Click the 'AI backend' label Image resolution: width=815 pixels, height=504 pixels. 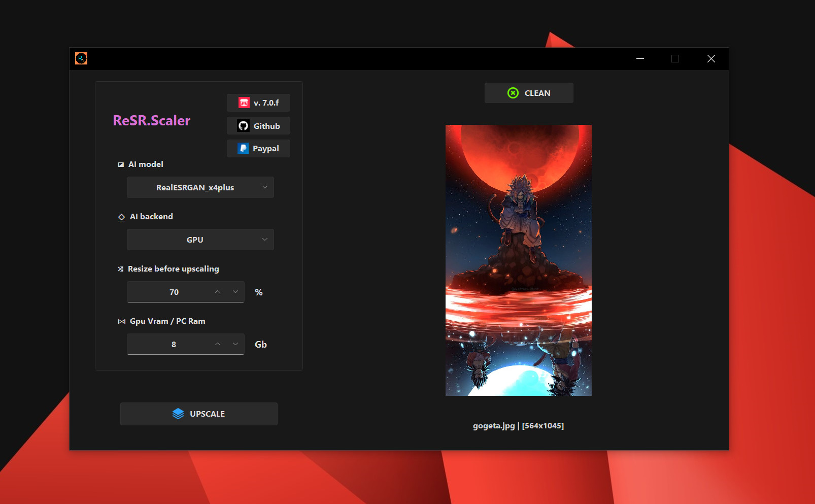point(151,216)
